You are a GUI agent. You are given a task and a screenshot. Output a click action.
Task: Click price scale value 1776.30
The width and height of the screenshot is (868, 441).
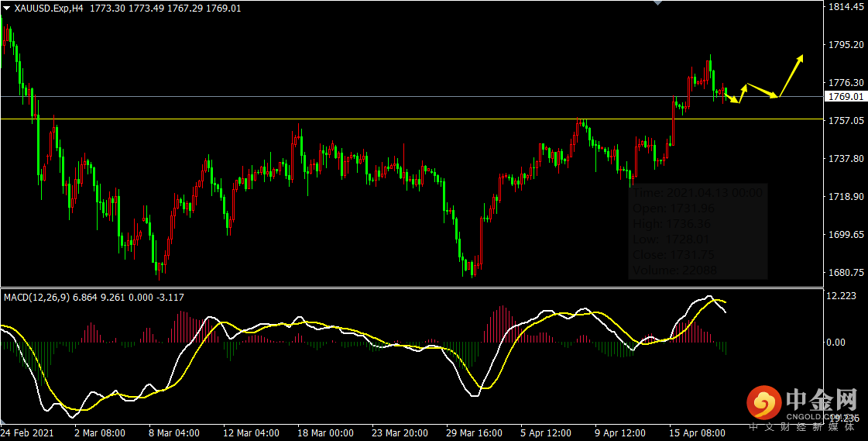846,82
